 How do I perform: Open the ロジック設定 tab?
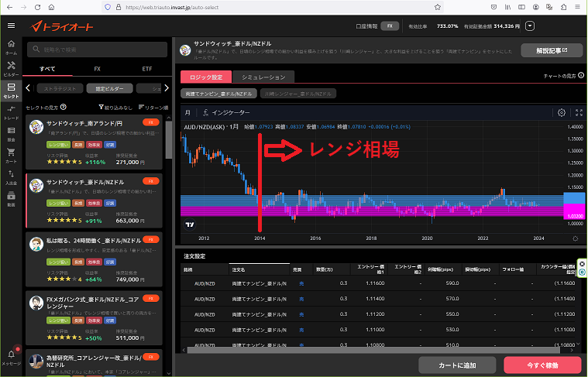206,77
